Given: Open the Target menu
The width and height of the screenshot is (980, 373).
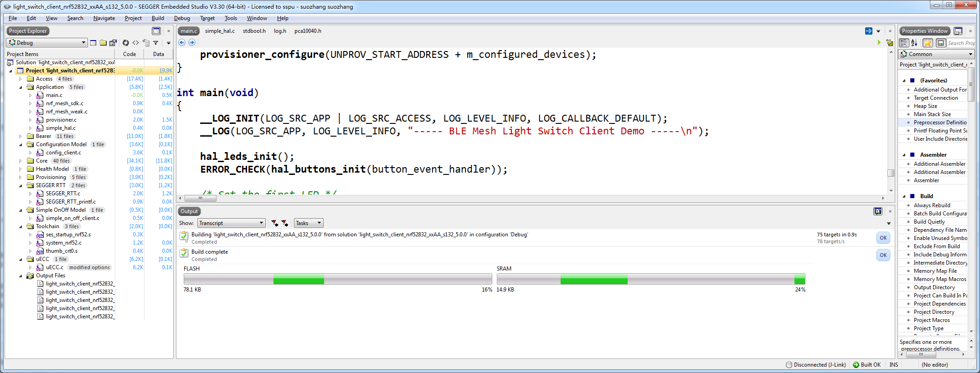Looking at the screenshot, I should click(x=207, y=18).
